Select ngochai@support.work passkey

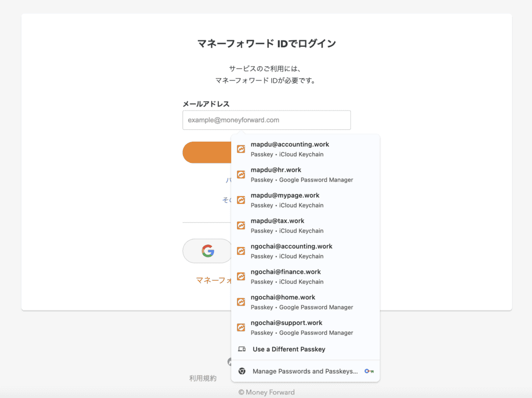coord(305,327)
